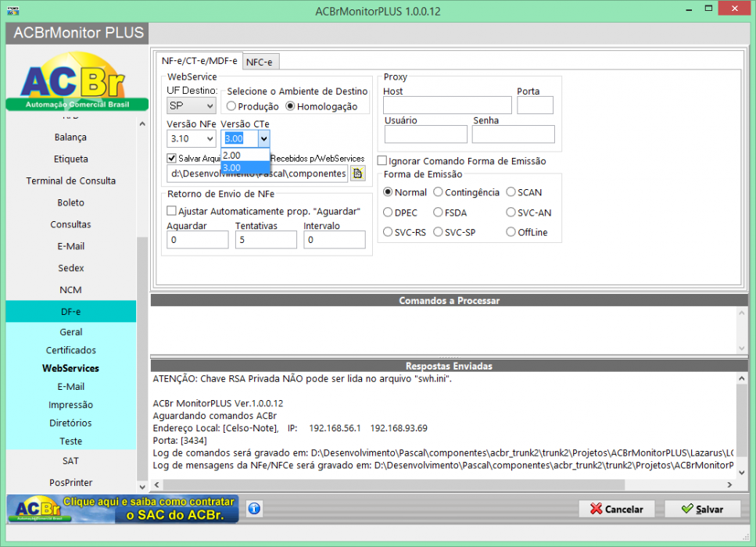This screenshot has height=547, width=756.
Task: Open the blue info icon
Action: point(255,509)
